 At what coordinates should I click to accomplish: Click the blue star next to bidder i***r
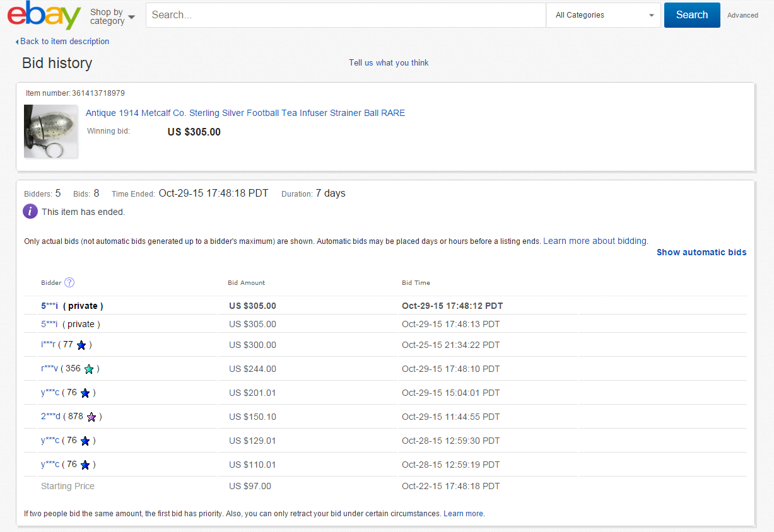click(81, 345)
